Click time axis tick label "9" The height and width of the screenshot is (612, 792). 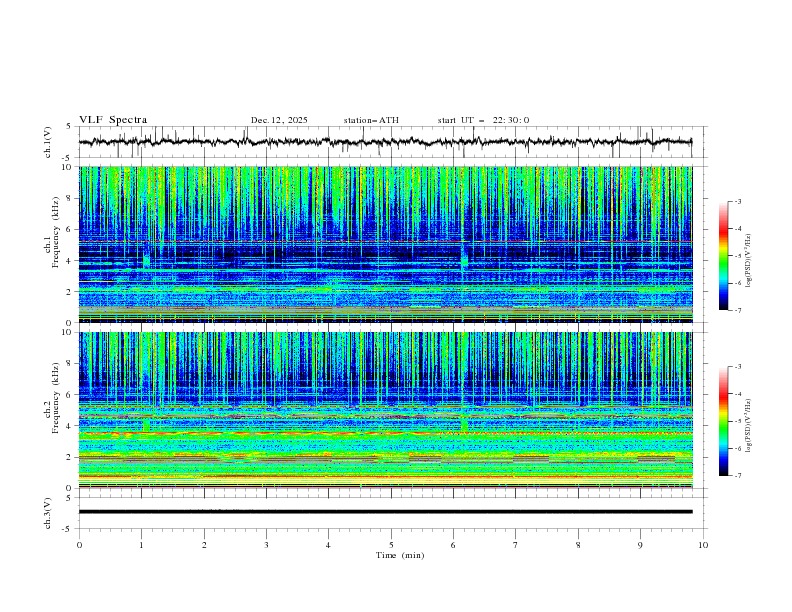click(x=640, y=545)
